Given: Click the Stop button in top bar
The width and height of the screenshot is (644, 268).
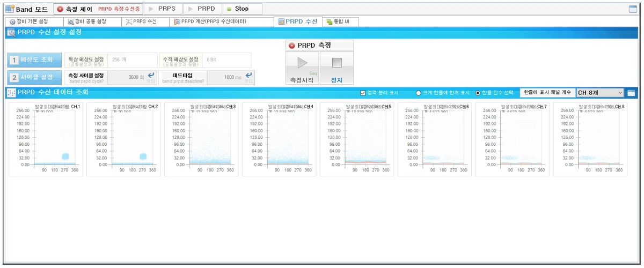Looking at the screenshot, I should tap(242, 9).
